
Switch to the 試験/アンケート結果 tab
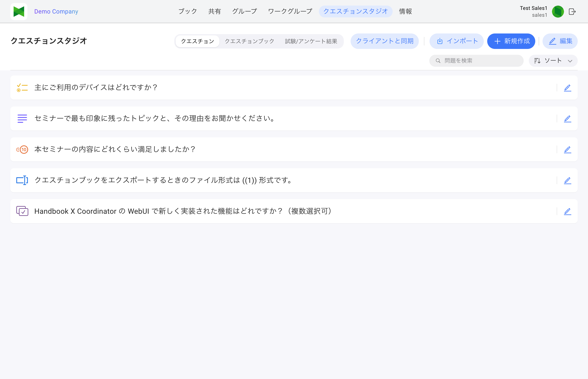(x=311, y=41)
